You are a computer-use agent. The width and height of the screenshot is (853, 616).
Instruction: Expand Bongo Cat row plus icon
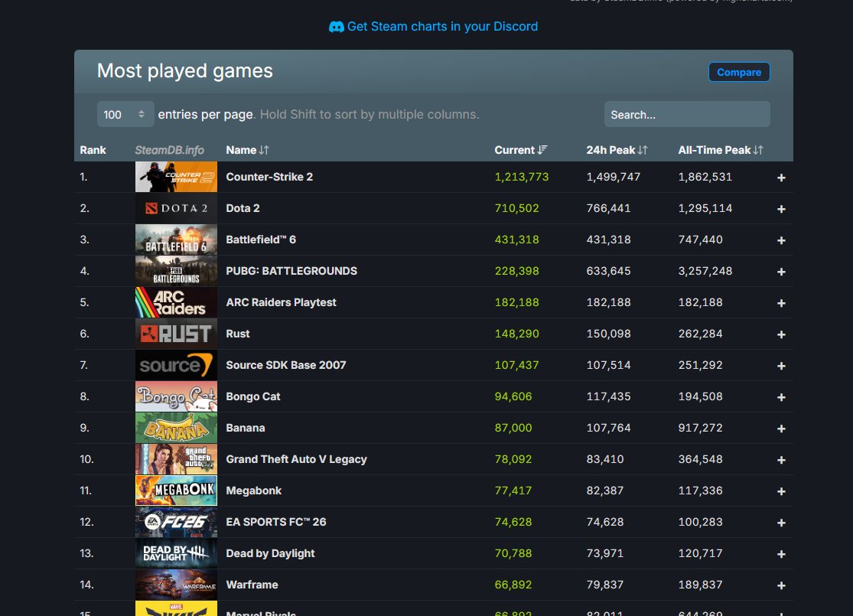point(781,397)
